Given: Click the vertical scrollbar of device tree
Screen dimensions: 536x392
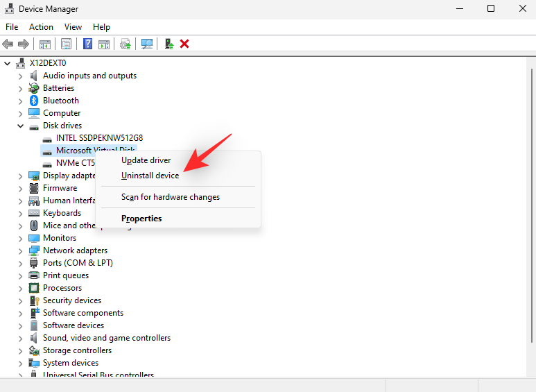Looking at the screenshot, I should [x=532, y=205].
